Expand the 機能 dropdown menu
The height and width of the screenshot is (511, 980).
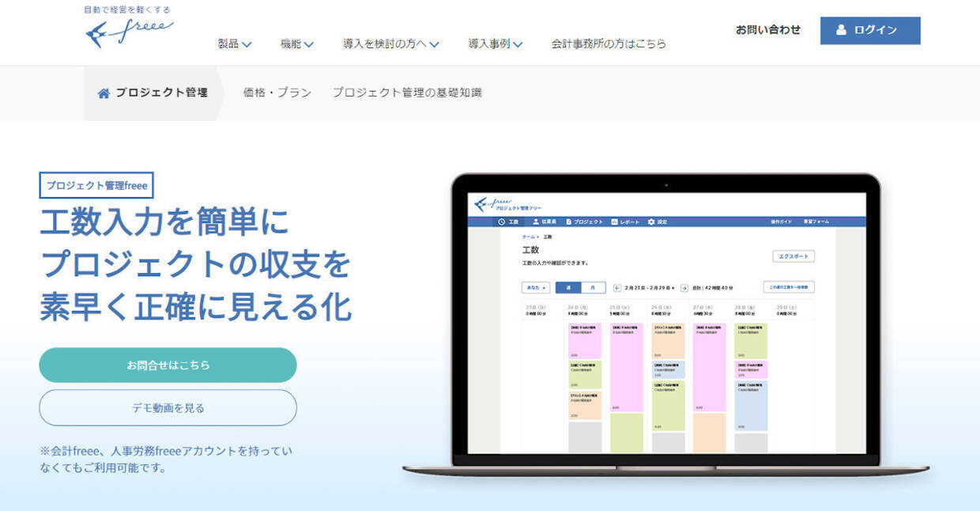click(297, 44)
